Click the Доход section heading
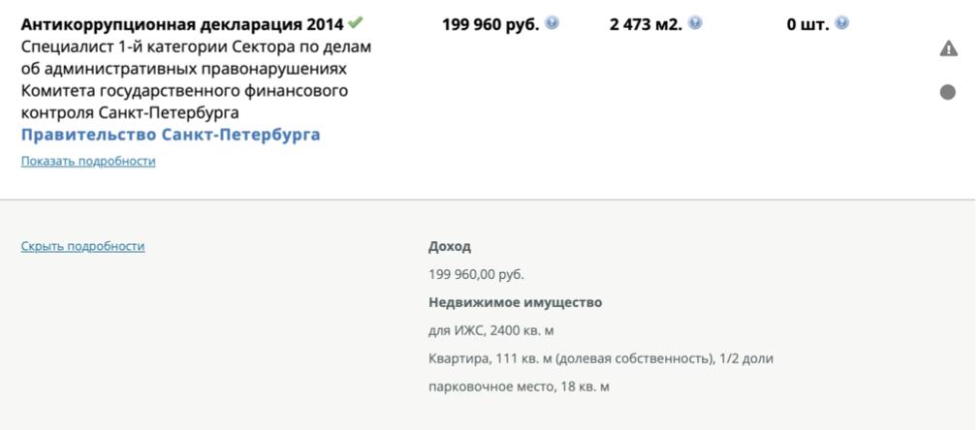The image size is (980, 430). tap(450, 247)
